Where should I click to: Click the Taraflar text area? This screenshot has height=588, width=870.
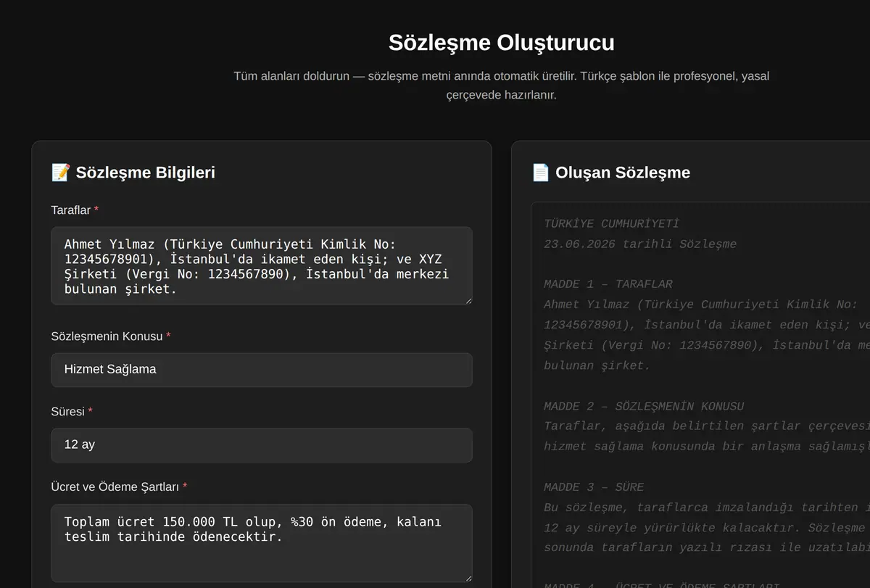click(x=262, y=266)
